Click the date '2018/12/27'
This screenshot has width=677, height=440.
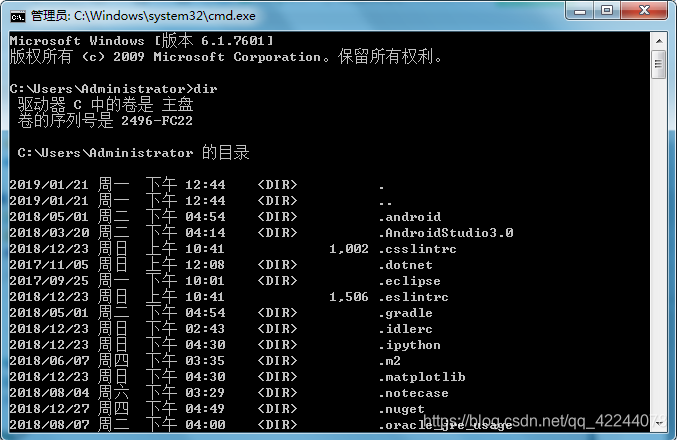tap(49, 409)
